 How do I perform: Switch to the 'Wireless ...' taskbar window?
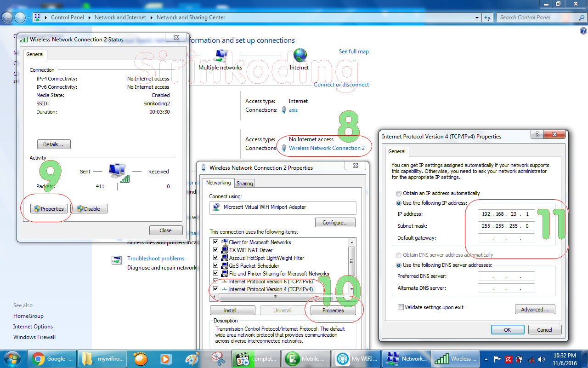[x=456, y=359]
